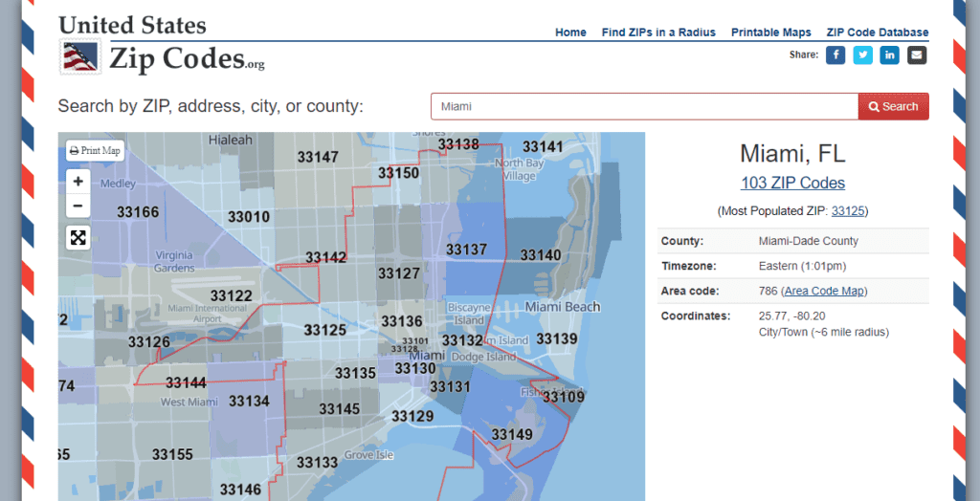The height and width of the screenshot is (501, 980).
Task: Toggle fullscreen map view
Action: point(78,237)
